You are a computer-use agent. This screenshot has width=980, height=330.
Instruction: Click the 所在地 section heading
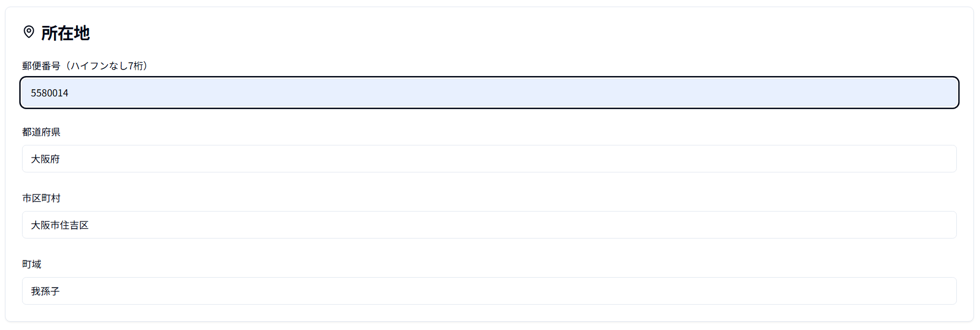click(x=65, y=33)
